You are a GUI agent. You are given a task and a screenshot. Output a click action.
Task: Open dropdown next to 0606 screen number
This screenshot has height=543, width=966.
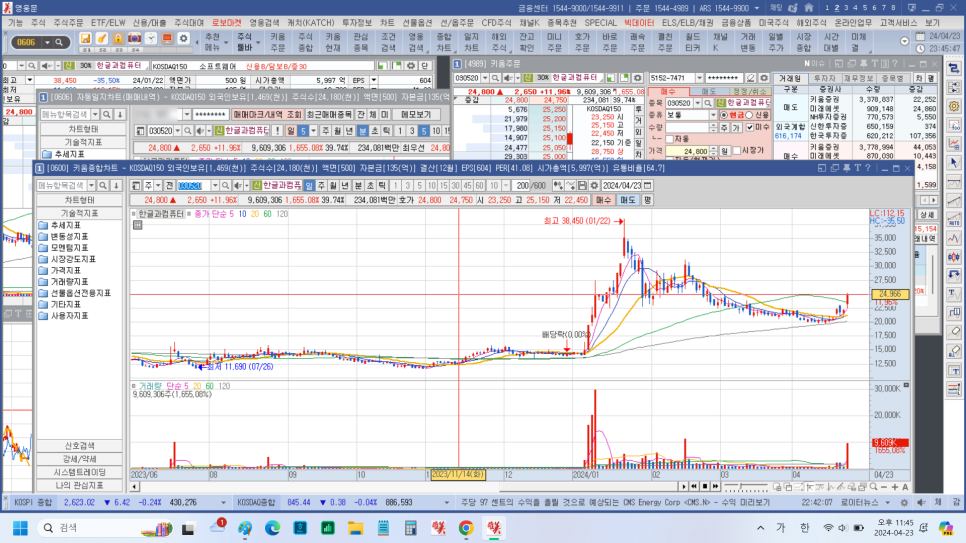pos(47,43)
